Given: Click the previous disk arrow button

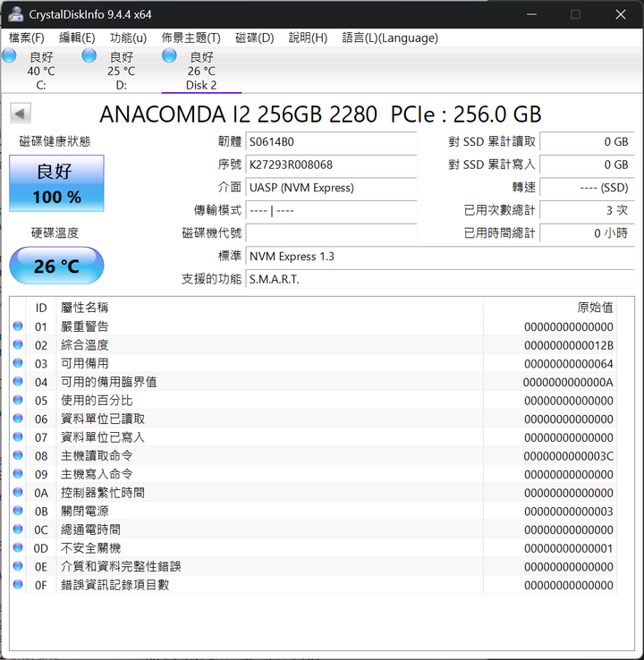Looking at the screenshot, I should (21, 114).
